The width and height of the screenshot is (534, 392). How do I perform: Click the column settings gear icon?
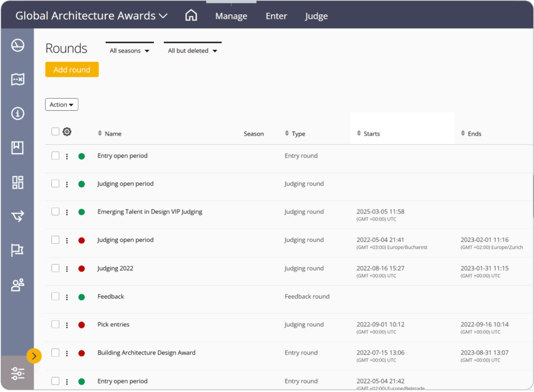(x=67, y=132)
